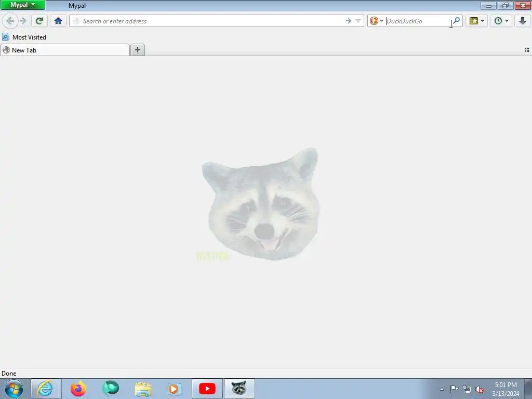Click the Go arrow in address bar

349,21
